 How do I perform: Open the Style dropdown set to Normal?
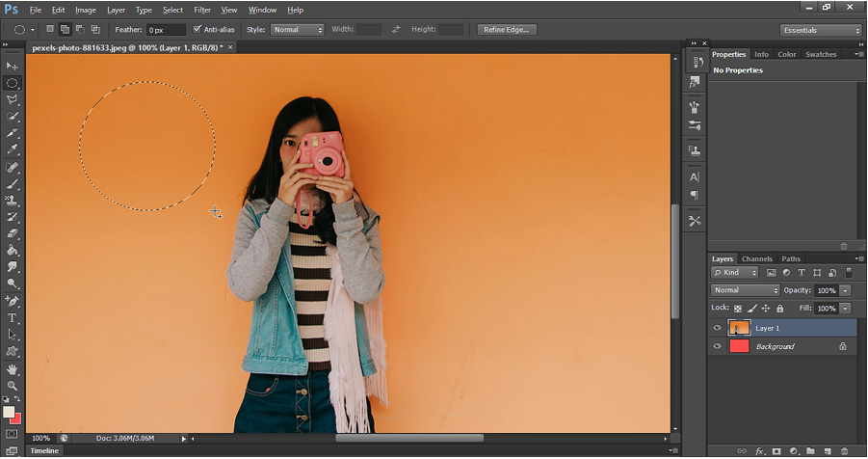coord(298,30)
